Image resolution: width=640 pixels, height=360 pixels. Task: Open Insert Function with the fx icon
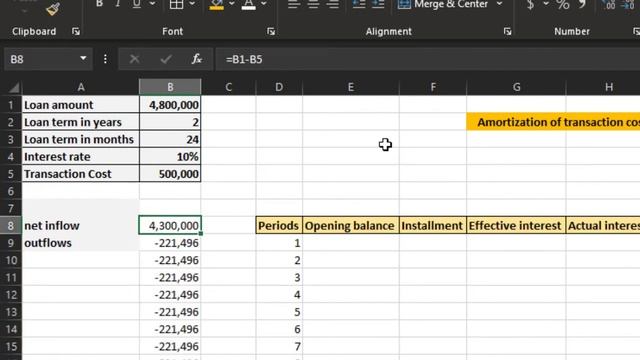(x=197, y=59)
